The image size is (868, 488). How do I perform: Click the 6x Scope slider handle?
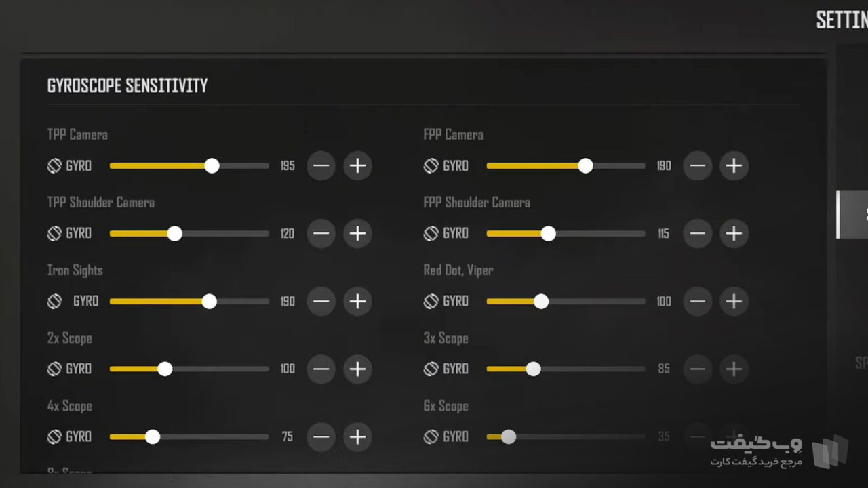(x=509, y=436)
